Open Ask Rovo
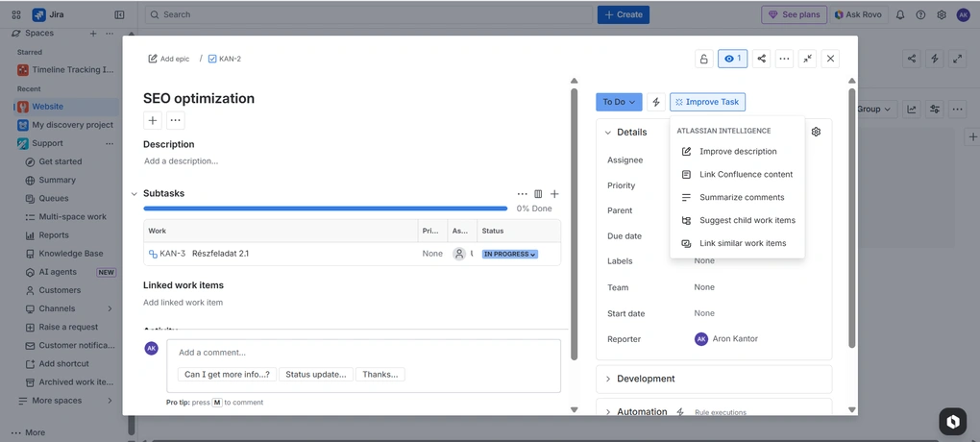The image size is (980, 442). pyautogui.click(x=857, y=14)
